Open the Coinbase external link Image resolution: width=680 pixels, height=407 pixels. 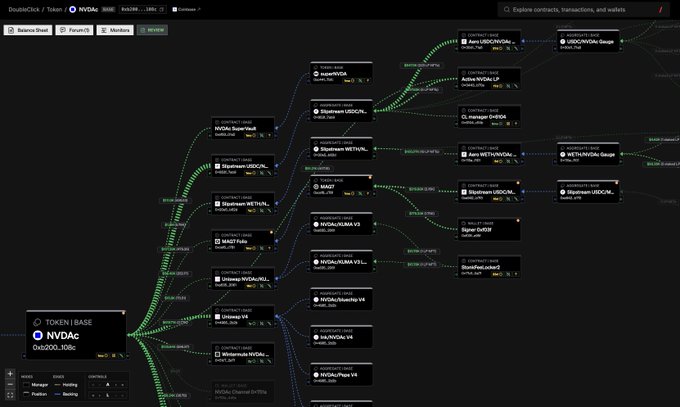click(x=186, y=9)
